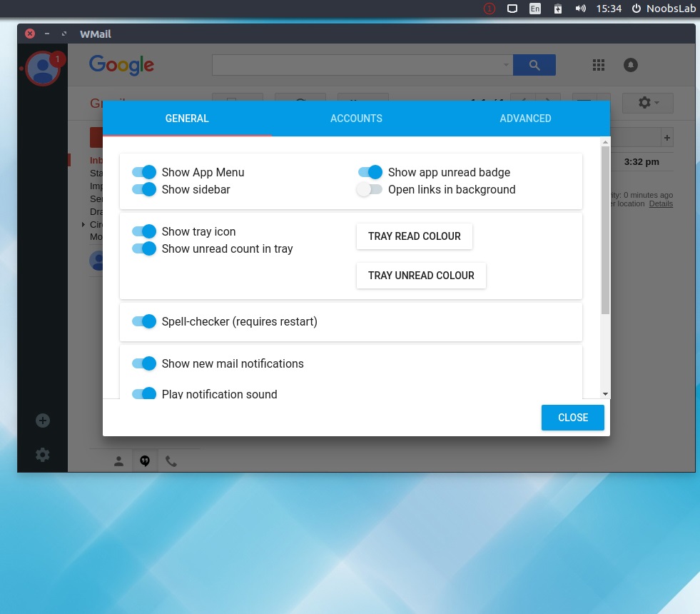700x614 pixels.
Task: Open Hangouts contacts with the person icon
Action: [118, 460]
